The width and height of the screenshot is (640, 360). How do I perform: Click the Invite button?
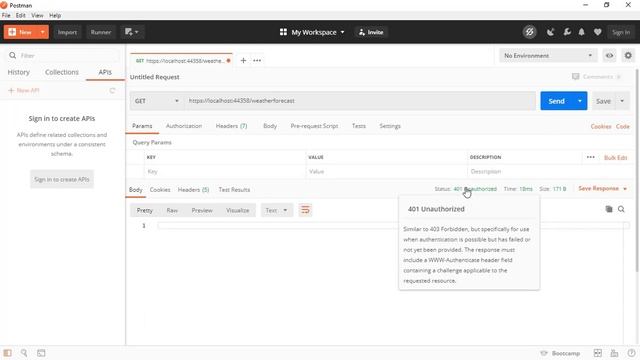[371, 32]
